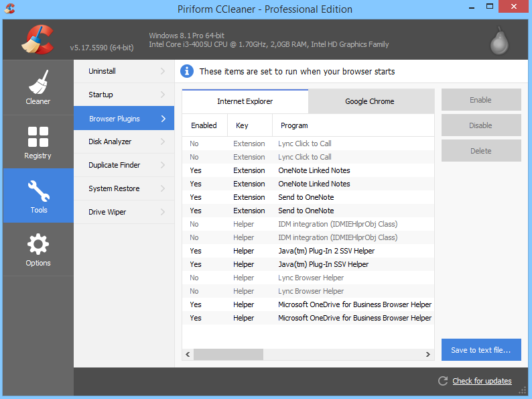Click Save to text file button
Image resolution: width=532 pixels, height=399 pixels.
coord(480,350)
